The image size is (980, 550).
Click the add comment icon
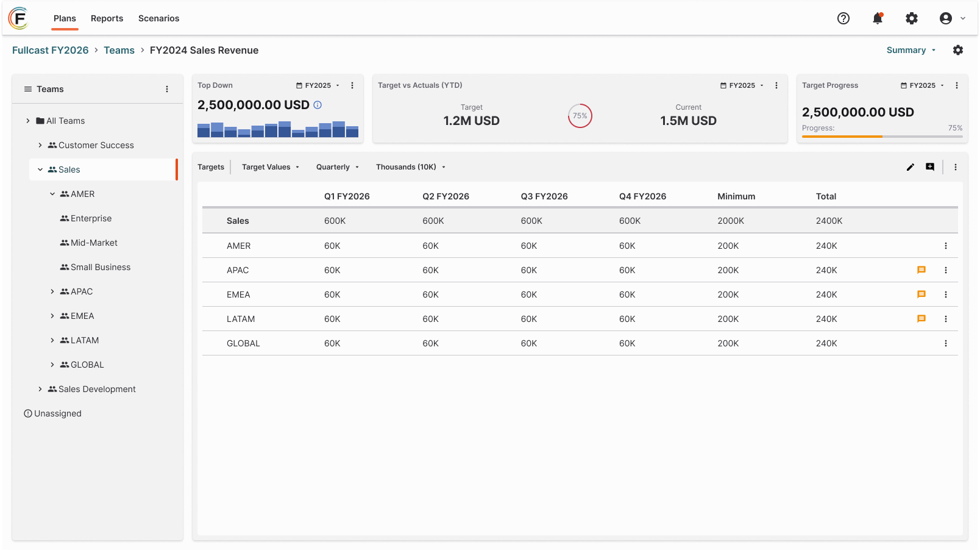(x=930, y=167)
